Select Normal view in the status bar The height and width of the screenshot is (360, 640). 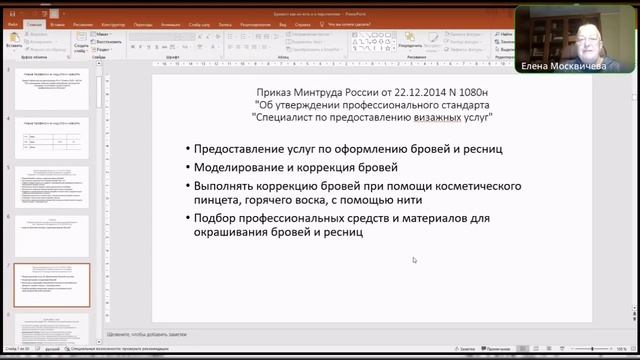point(523,349)
